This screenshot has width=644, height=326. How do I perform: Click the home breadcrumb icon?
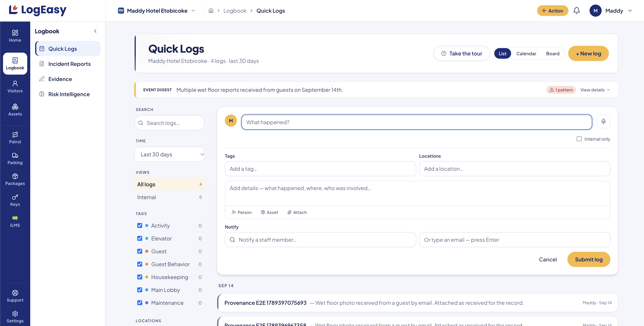click(211, 11)
